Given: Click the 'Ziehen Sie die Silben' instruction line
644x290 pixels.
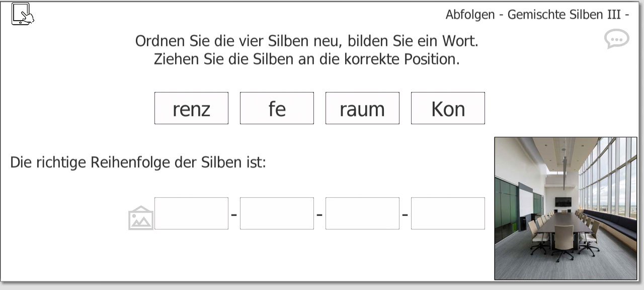Looking at the screenshot, I should [x=306, y=59].
